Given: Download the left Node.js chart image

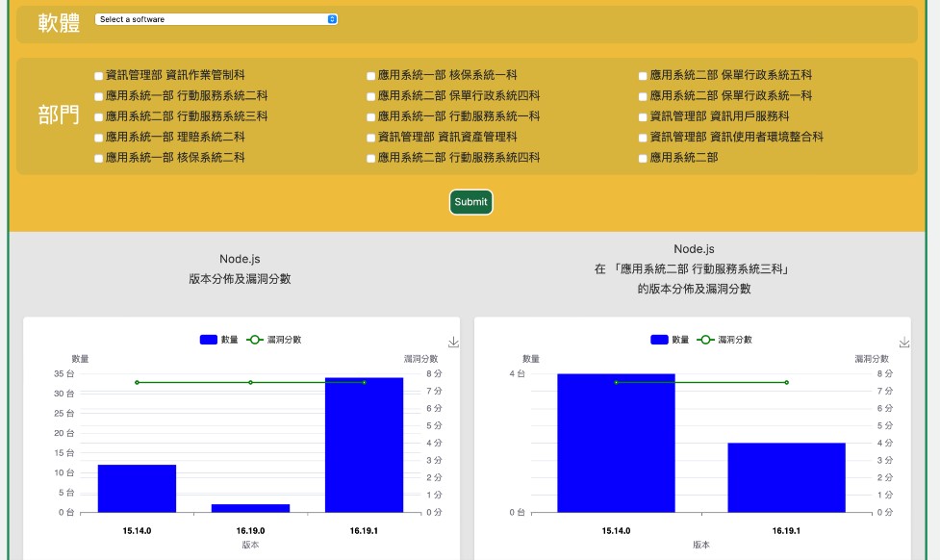Looking at the screenshot, I should pyautogui.click(x=453, y=342).
